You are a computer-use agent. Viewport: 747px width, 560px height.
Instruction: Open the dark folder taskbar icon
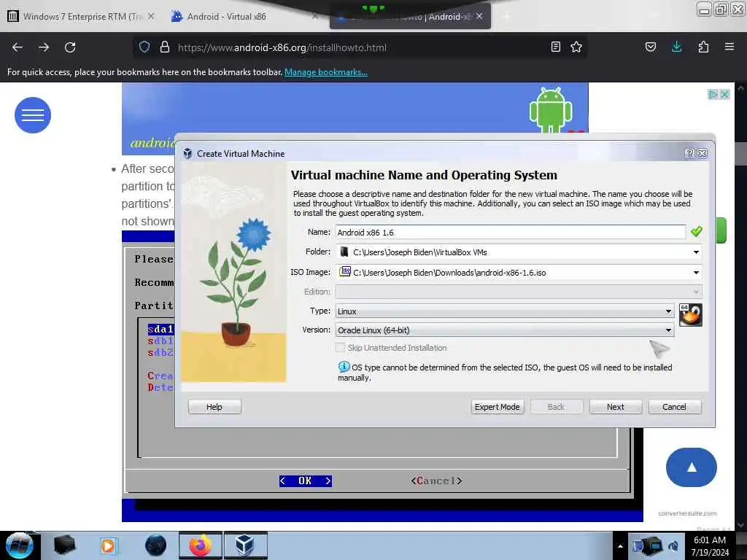click(64, 545)
